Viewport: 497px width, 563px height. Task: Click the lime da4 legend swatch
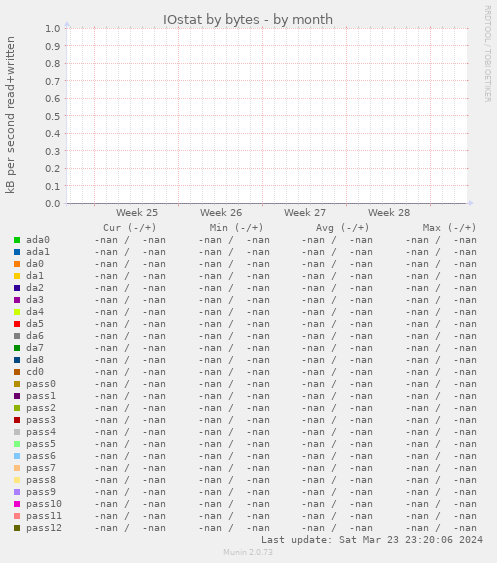point(17,312)
